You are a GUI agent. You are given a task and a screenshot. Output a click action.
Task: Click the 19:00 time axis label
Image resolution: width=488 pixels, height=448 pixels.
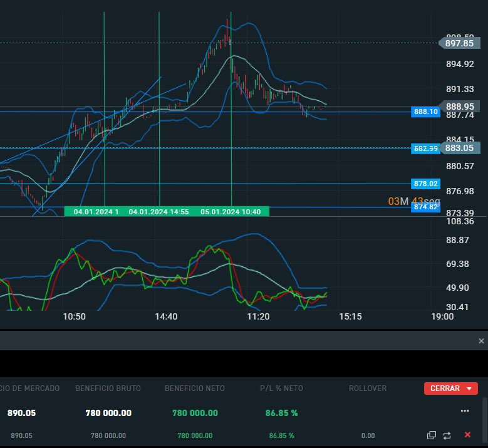tap(442, 316)
